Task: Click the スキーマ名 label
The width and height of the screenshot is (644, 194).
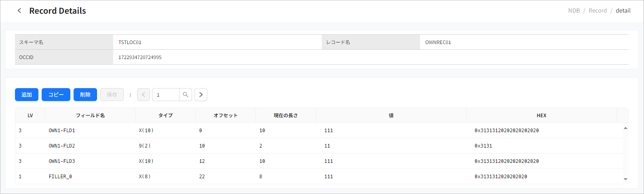Action: click(x=31, y=42)
